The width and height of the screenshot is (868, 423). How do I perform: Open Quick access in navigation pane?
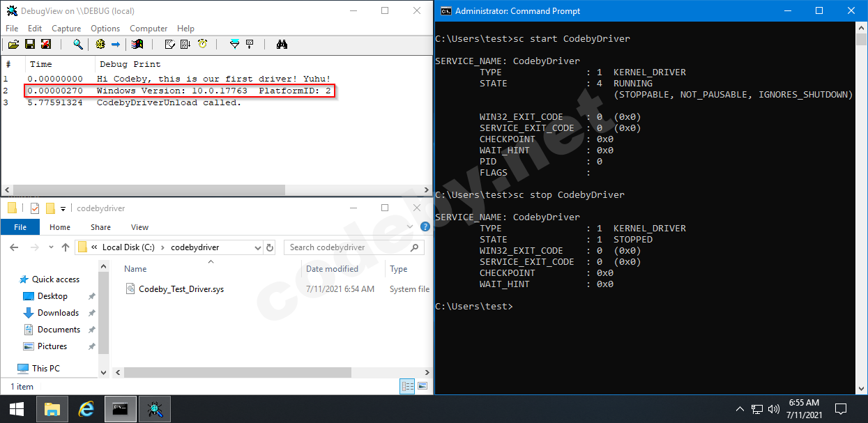56,279
